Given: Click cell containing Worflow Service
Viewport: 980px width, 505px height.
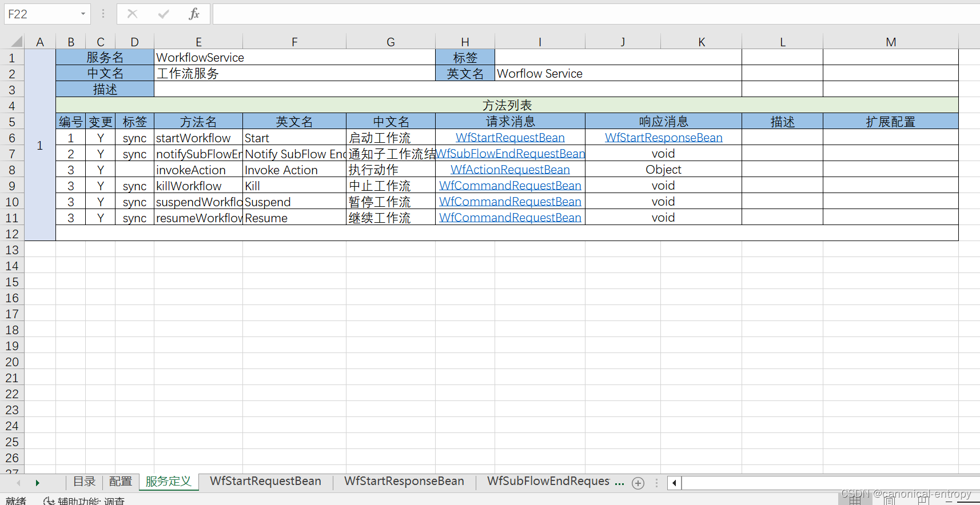Looking at the screenshot, I should point(618,73).
